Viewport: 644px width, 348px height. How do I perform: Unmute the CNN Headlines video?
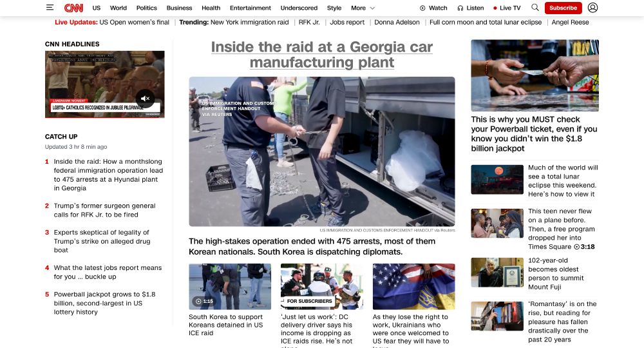coord(145,99)
